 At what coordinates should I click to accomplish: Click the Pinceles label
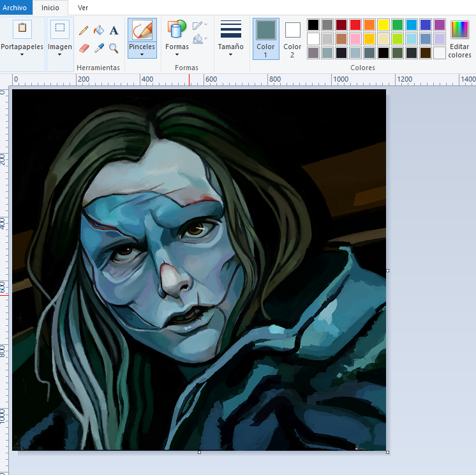coord(142,47)
